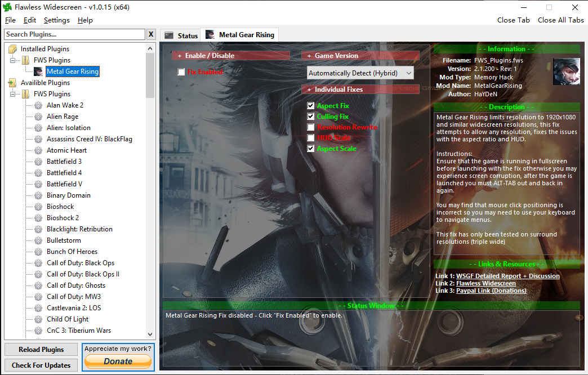Open WSGF Detailed Report + Discussion link
Screen dimensions: 588x375
(x=508, y=276)
